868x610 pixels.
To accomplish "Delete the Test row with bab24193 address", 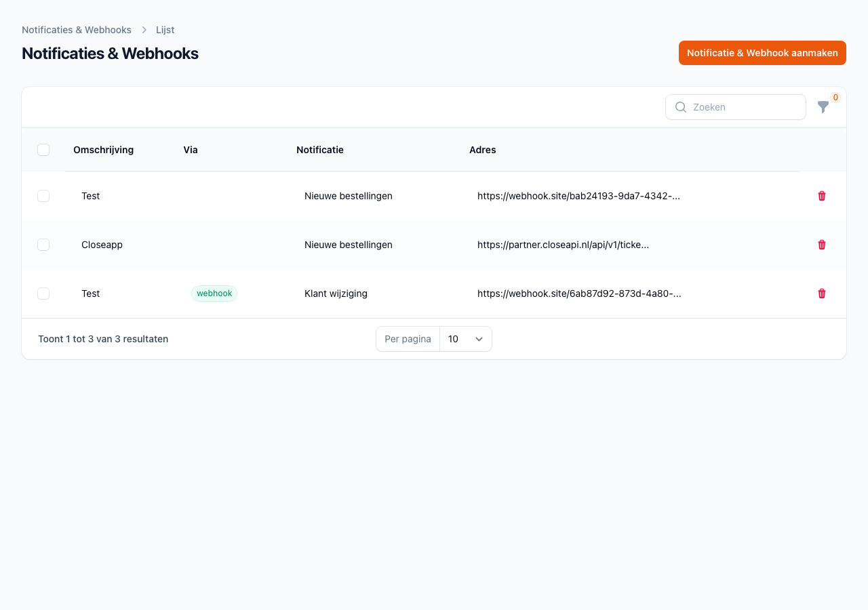I will [821, 196].
